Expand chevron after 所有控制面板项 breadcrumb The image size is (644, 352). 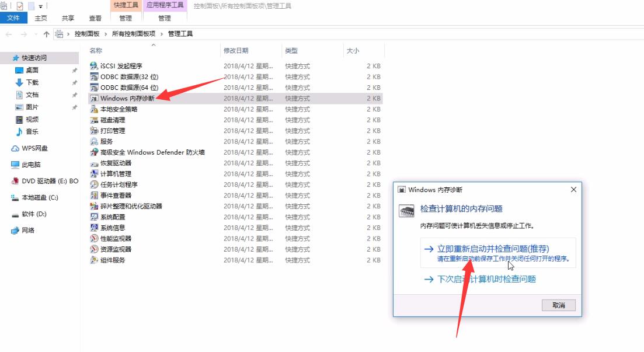tap(162, 34)
